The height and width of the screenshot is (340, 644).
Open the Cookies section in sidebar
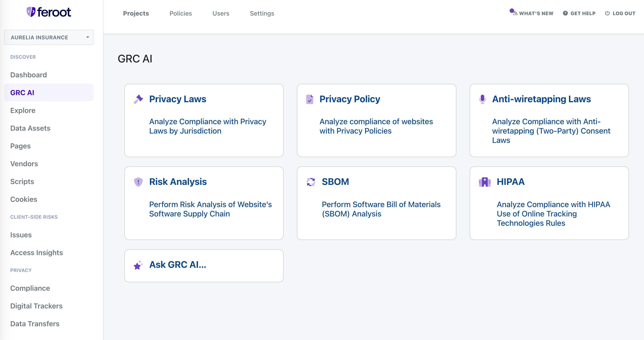pos(24,199)
